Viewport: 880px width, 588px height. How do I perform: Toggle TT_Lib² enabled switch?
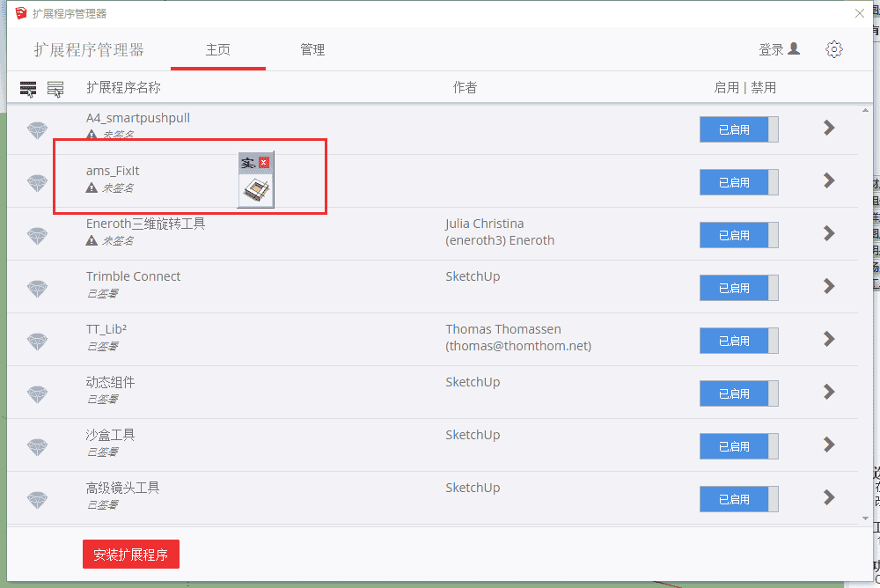(738, 341)
